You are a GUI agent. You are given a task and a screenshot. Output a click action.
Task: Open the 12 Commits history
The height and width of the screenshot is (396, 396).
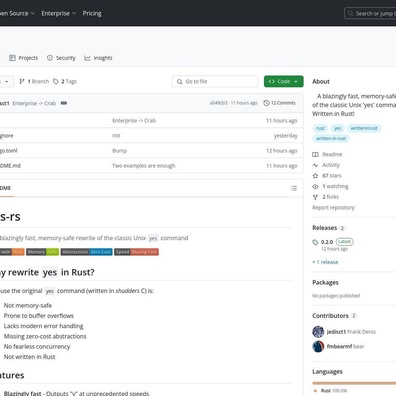279,103
